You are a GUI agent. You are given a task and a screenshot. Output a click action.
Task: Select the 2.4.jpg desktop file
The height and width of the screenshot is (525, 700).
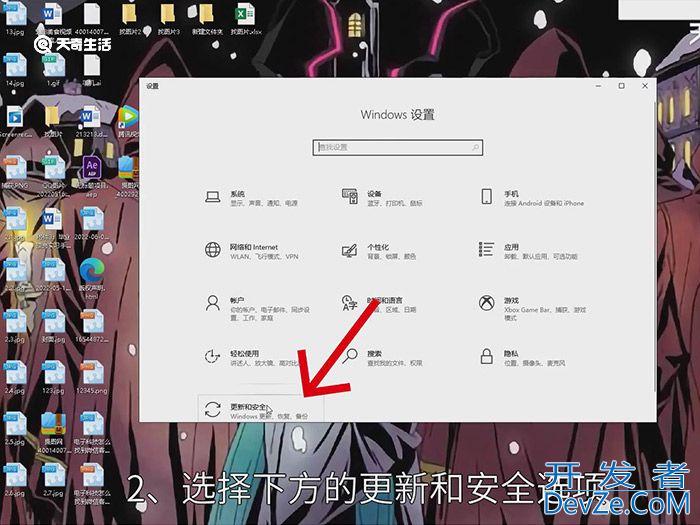15,377
